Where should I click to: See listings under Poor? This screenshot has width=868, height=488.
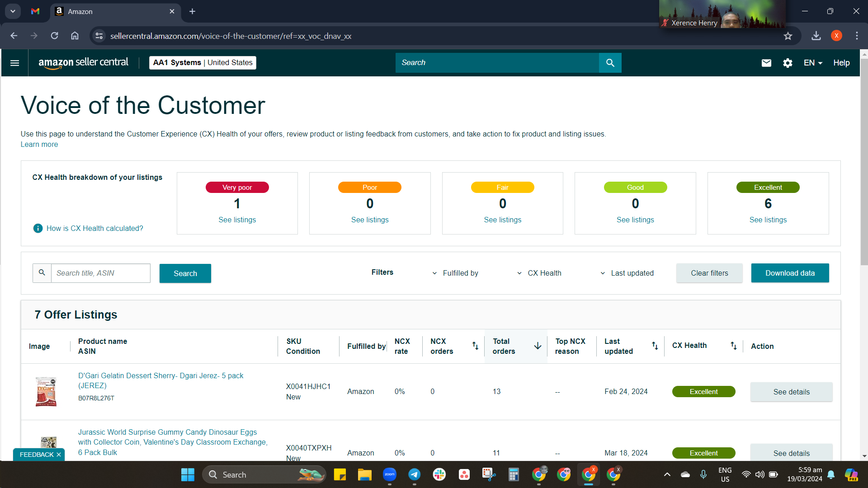pos(370,220)
